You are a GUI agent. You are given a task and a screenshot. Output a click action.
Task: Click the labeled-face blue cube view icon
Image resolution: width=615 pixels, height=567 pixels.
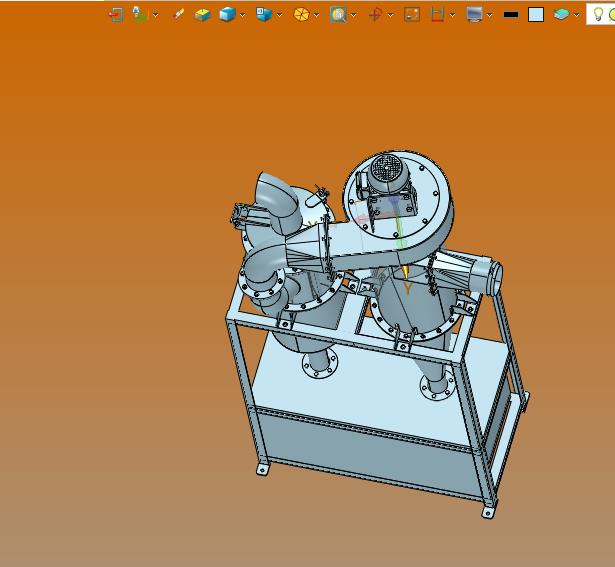[x=264, y=15]
